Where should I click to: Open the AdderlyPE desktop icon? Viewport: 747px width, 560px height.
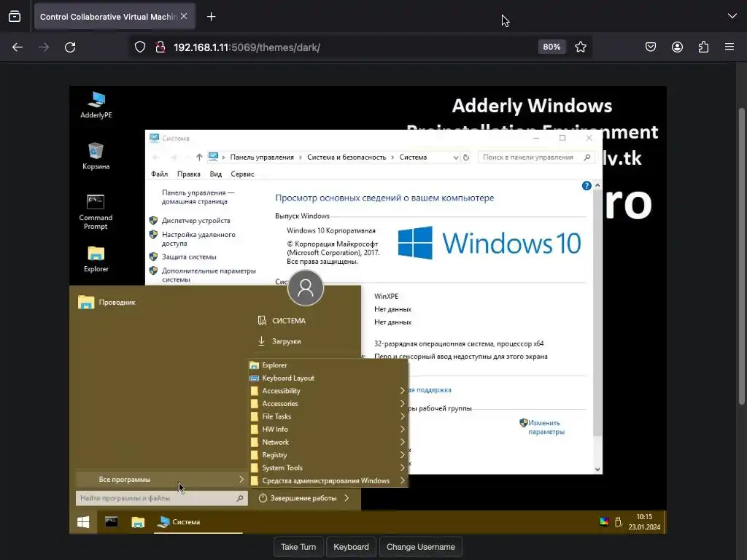[x=96, y=105]
